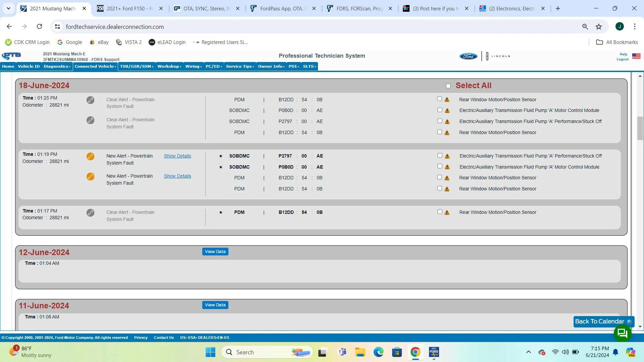Expand the Connected Vehicle dropdown menu

(96, 66)
